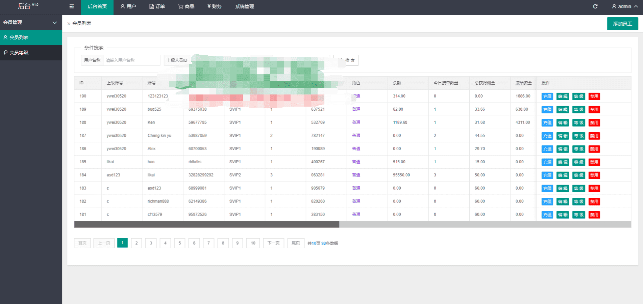Focus the 用户名称 search input field
This screenshot has width=644, height=304.
tap(131, 60)
